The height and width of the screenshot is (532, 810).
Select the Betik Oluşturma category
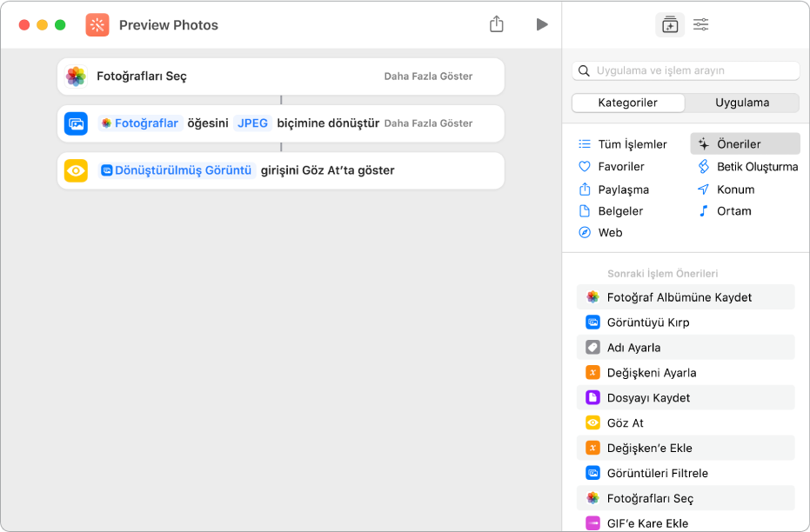(756, 166)
